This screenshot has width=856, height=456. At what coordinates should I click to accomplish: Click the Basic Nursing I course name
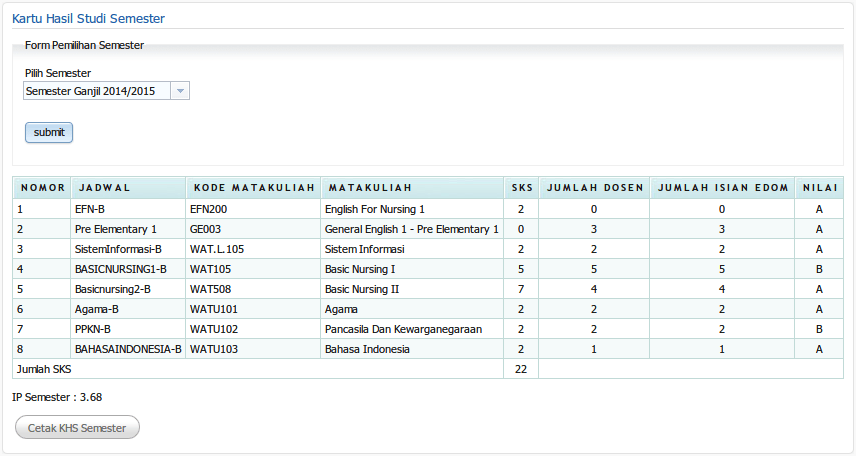pyautogui.click(x=360, y=269)
